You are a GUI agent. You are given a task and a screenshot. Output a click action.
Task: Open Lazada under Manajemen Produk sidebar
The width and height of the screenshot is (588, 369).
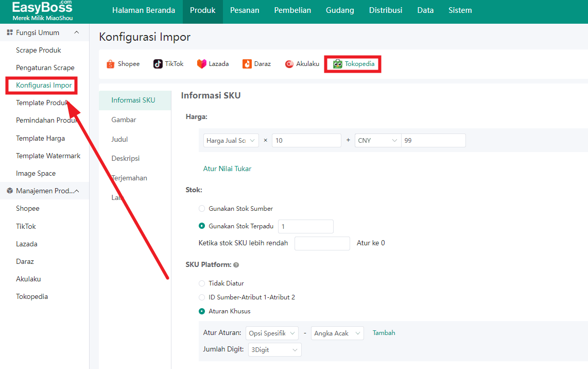tap(27, 244)
